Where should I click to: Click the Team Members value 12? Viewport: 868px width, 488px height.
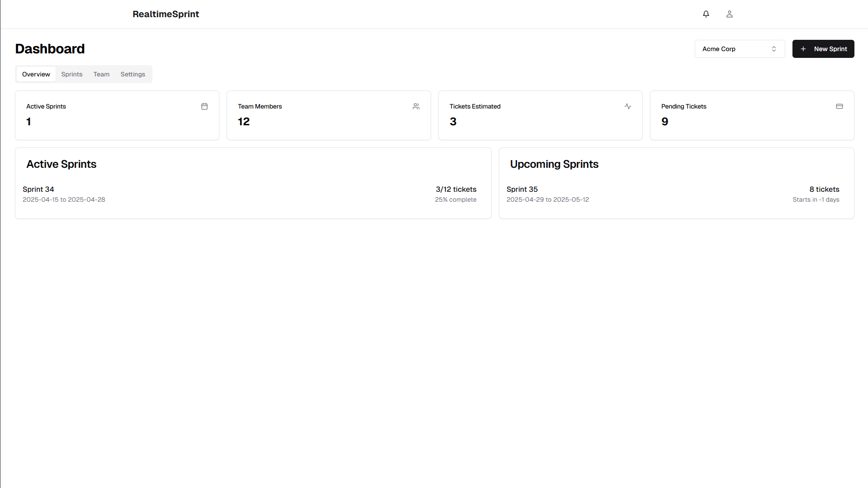pos(244,122)
